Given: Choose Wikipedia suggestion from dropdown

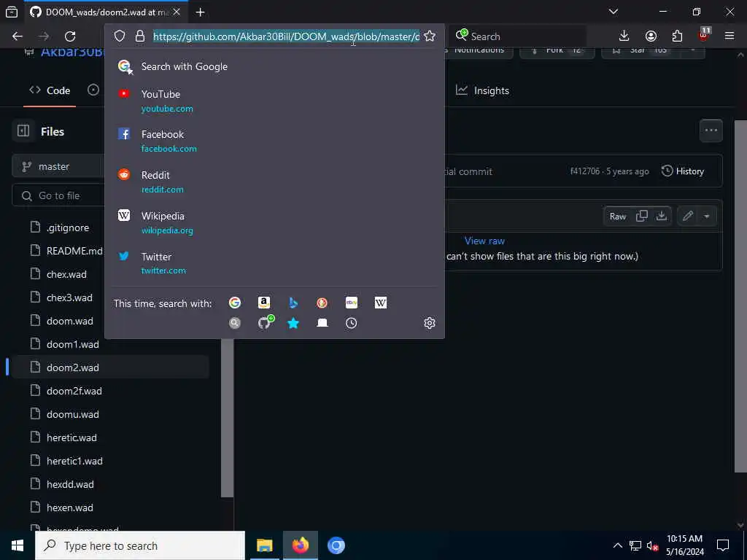Looking at the screenshot, I should (x=274, y=223).
